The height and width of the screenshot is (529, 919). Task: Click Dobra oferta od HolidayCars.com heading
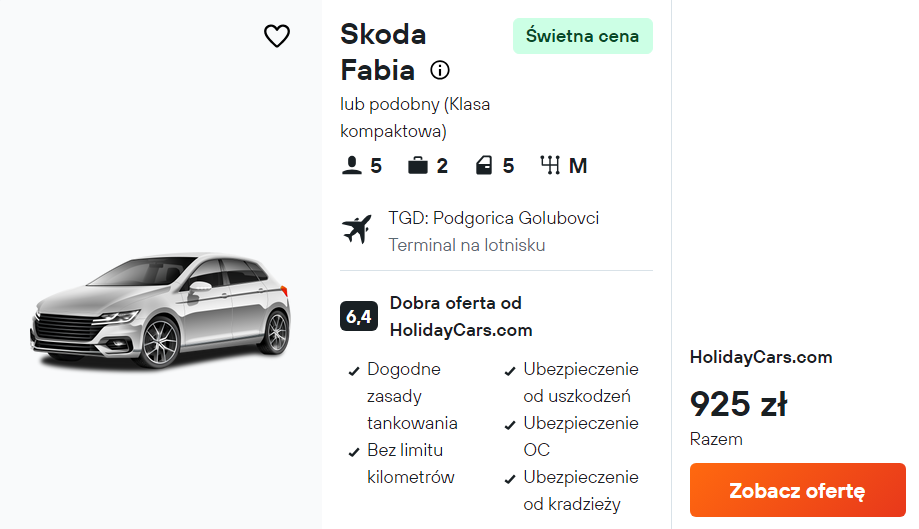pyautogui.click(x=460, y=316)
